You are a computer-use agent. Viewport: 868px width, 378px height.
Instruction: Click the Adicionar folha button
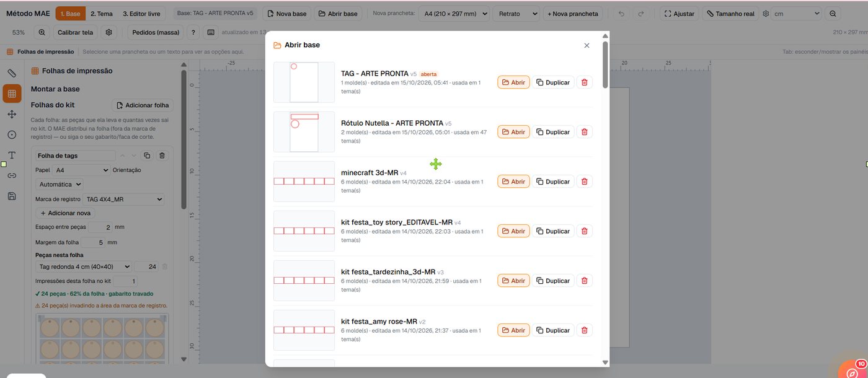(x=143, y=105)
